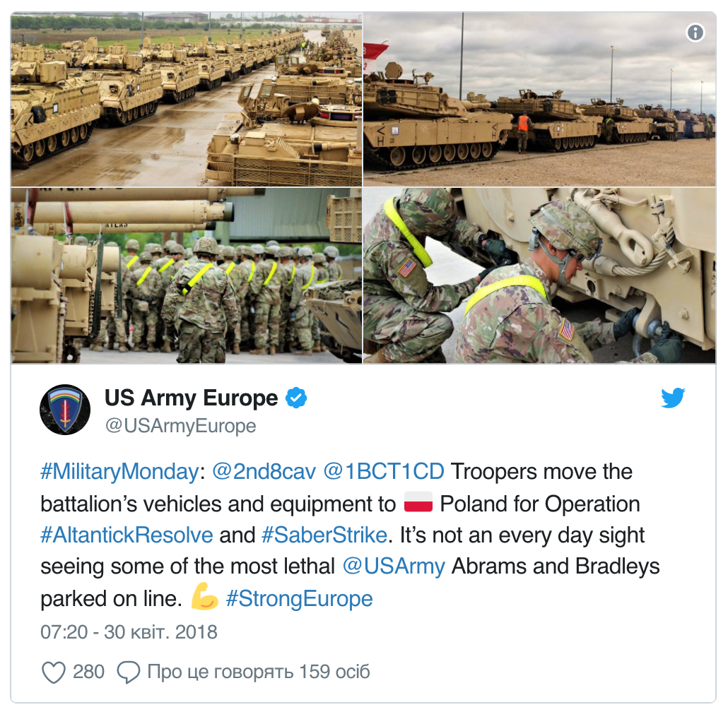Open the @USArmy mention
The width and height of the screenshot is (728, 712).
pos(394,566)
